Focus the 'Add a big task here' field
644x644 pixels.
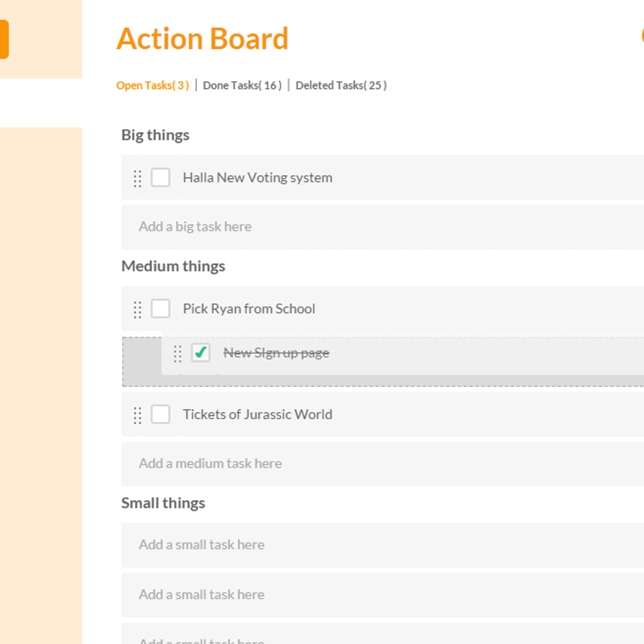click(x=383, y=227)
